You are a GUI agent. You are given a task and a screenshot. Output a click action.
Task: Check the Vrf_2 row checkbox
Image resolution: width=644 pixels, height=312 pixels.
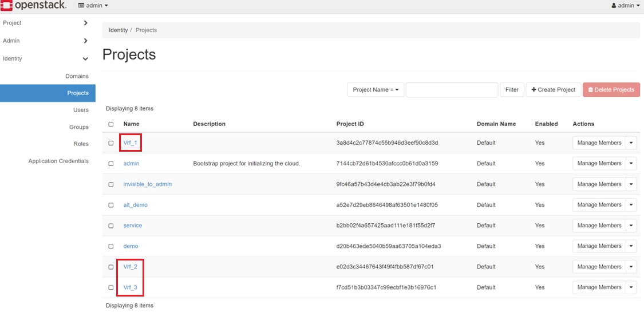click(111, 267)
